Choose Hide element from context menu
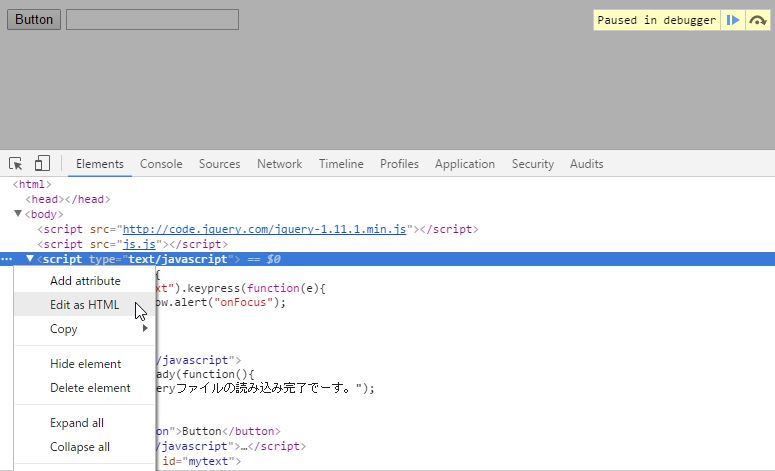 [x=85, y=364]
